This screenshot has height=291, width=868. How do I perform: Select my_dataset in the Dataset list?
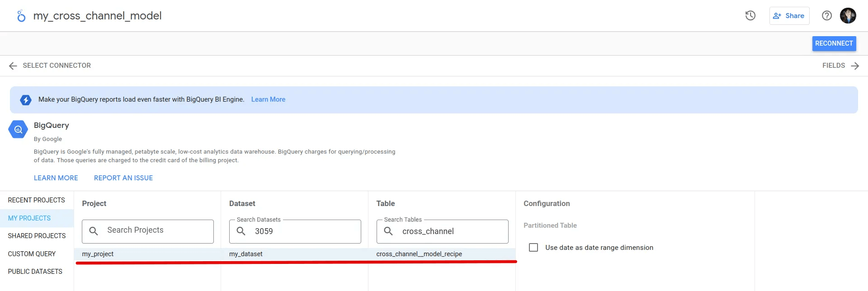[295, 254]
